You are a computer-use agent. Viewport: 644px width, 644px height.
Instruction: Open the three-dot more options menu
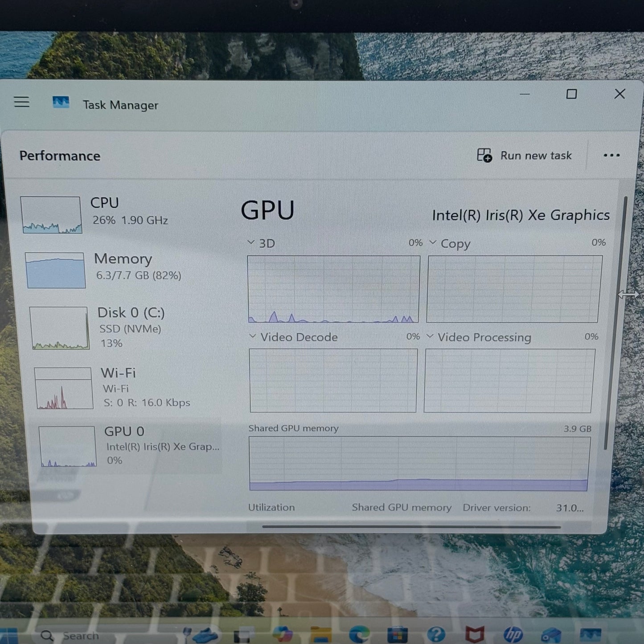click(x=611, y=156)
